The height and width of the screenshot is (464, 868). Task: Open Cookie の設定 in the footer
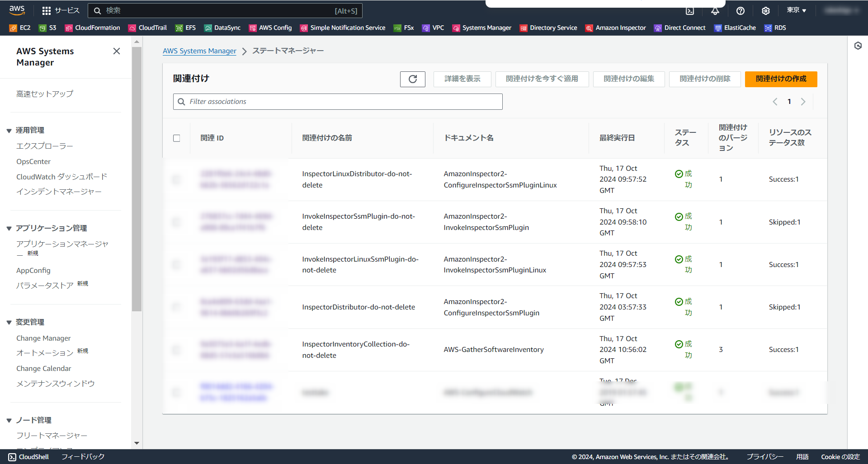(x=840, y=457)
